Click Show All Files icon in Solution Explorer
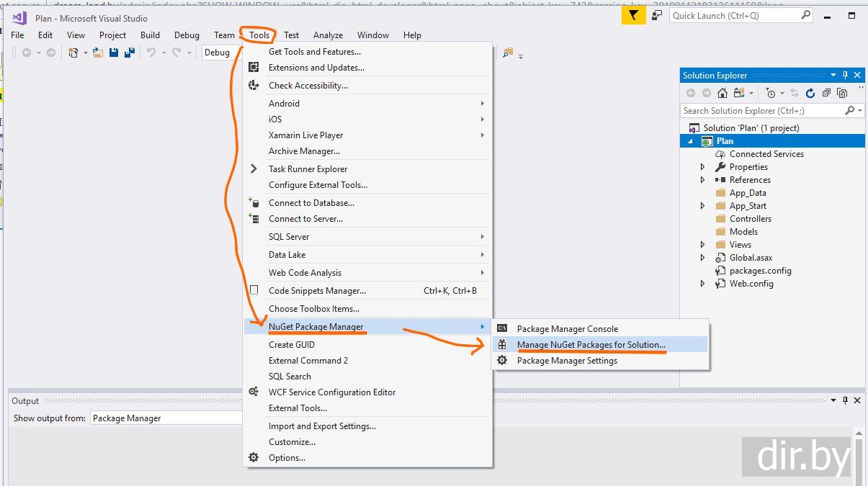 point(842,93)
